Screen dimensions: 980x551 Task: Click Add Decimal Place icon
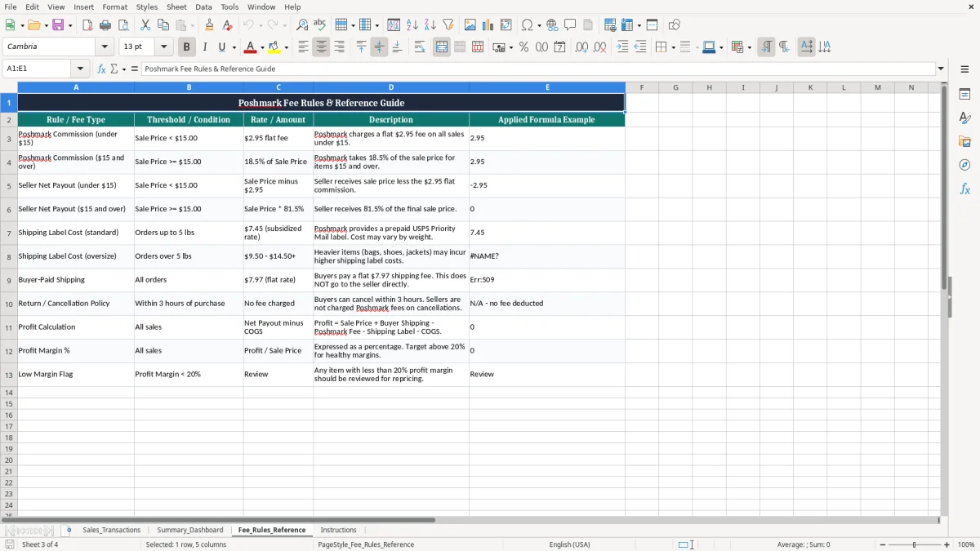click(581, 47)
